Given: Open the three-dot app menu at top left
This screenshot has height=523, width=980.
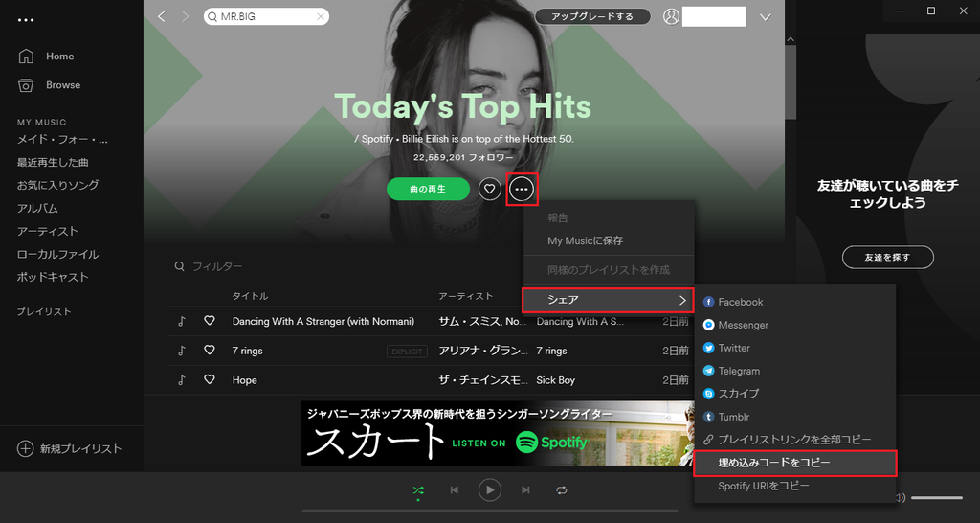Looking at the screenshot, I should pyautogui.click(x=26, y=20).
